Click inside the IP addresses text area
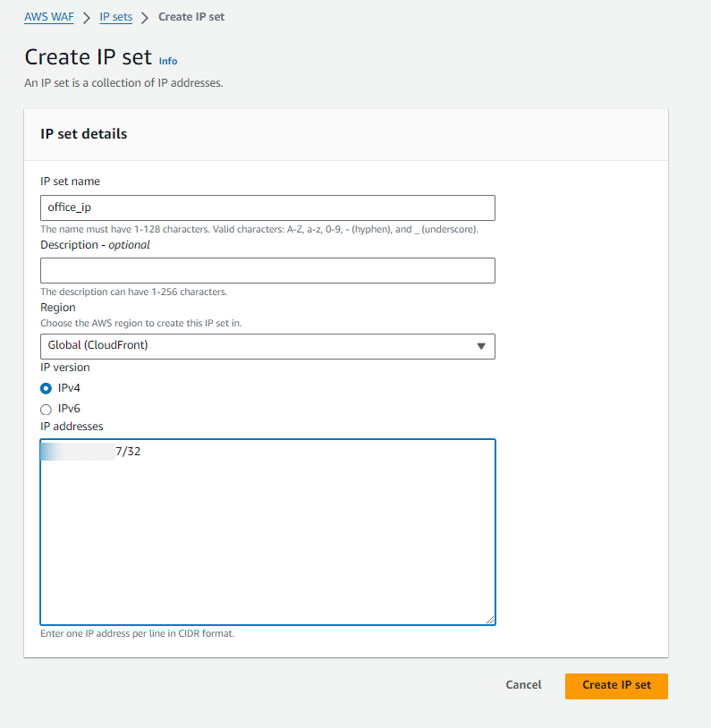Screen dimensions: 711x728 pyautogui.click(x=267, y=537)
